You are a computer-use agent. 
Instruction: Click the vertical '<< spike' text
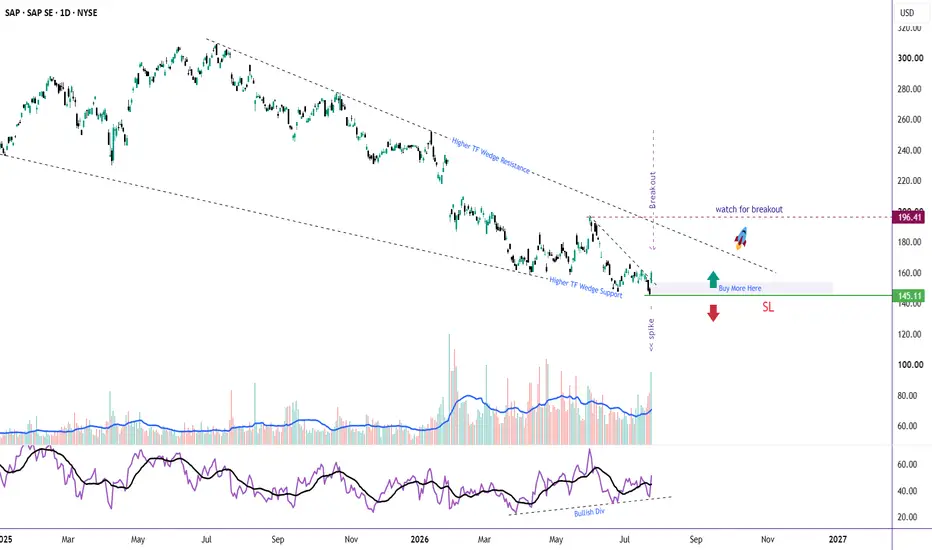pyautogui.click(x=651, y=335)
